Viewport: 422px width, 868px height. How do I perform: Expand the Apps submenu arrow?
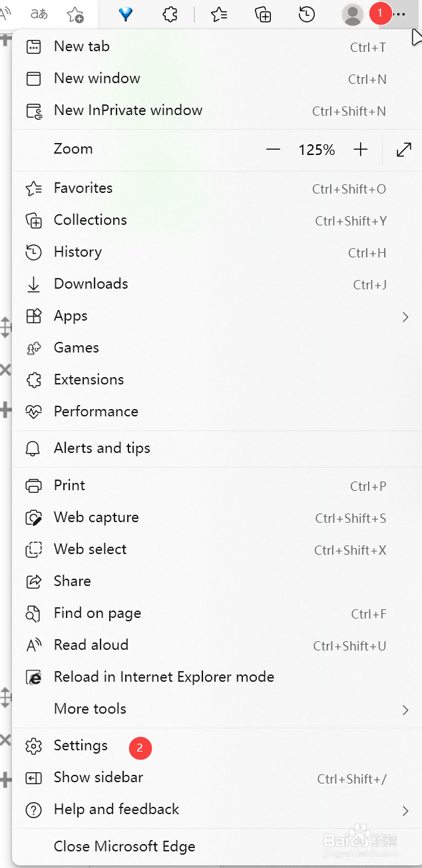pyautogui.click(x=405, y=317)
